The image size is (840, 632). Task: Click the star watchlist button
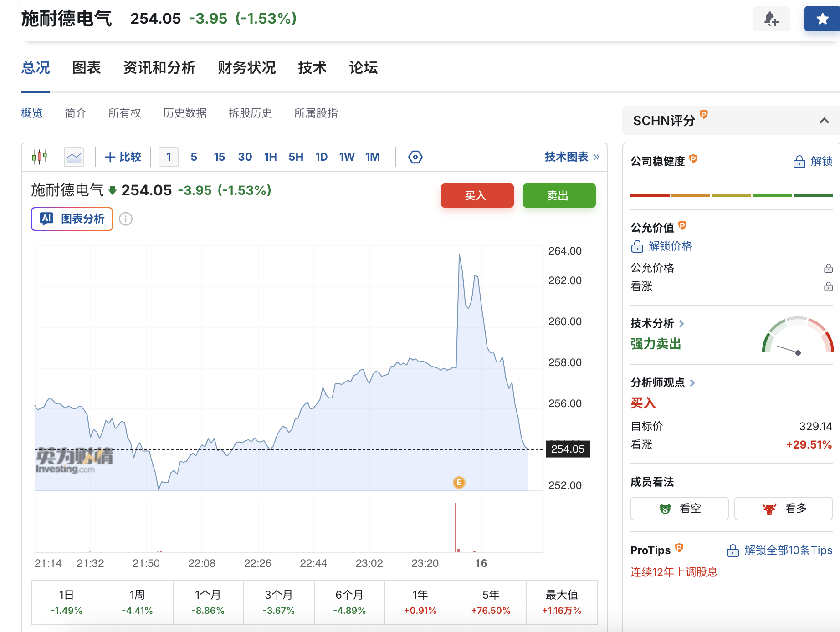tap(822, 19)
